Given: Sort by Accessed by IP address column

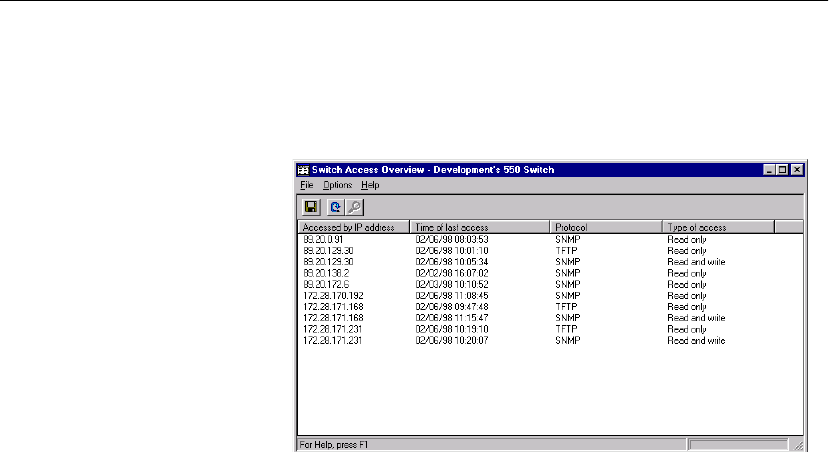Looking at the screenshot, I should tap(355, 228).
